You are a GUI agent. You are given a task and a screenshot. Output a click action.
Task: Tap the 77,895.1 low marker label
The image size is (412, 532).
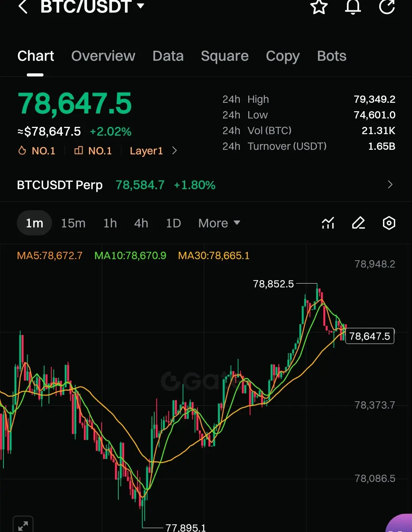pos(186,528)
